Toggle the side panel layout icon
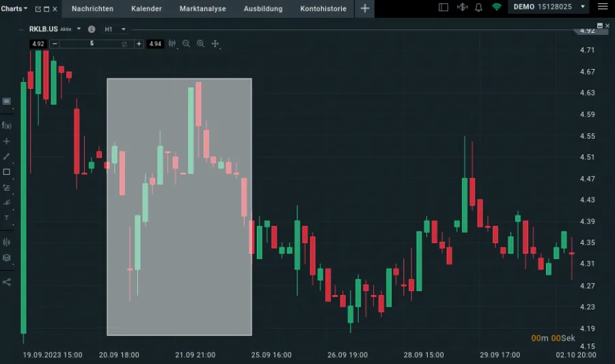615x364 pixels. pos(443,8)
